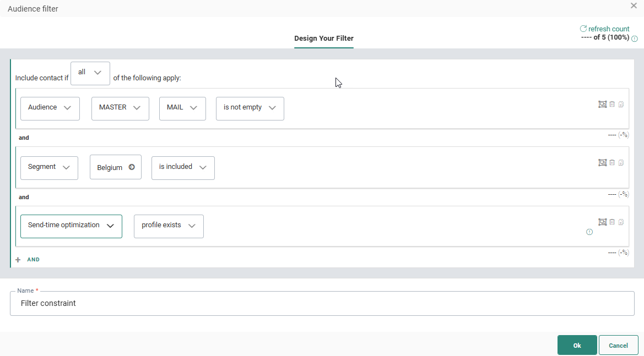Copy the Audience constraint using its duplicate icon
Screen dimensions: 644x356
(x=621, y=104)
